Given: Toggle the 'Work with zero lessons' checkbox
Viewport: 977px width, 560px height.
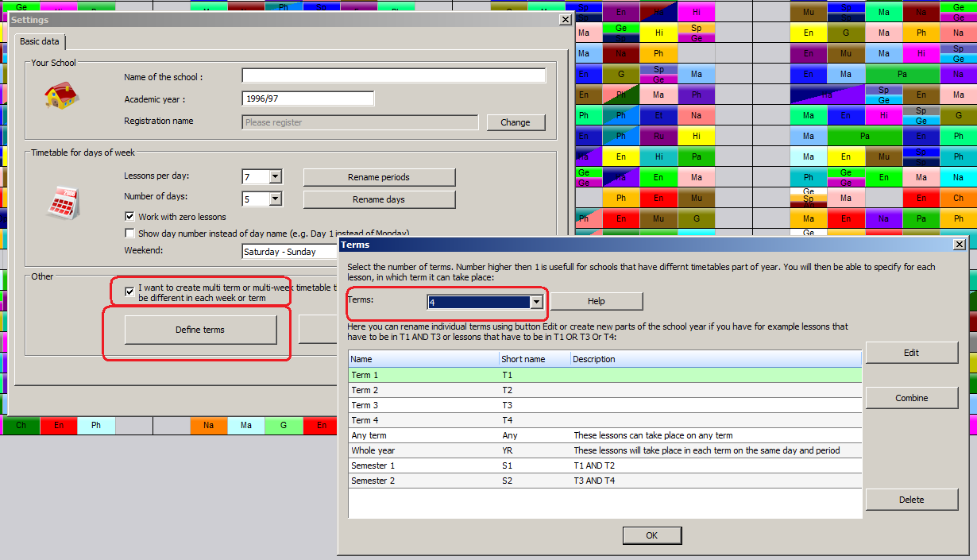Looking at the screenshot, I should coord(130,217).
